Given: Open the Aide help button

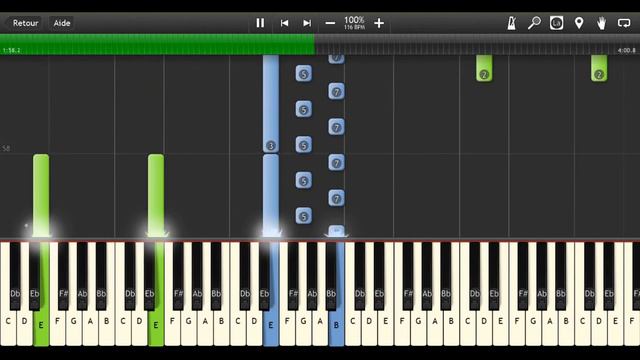Looking at the screenshot, I should [x=62, y=23].
